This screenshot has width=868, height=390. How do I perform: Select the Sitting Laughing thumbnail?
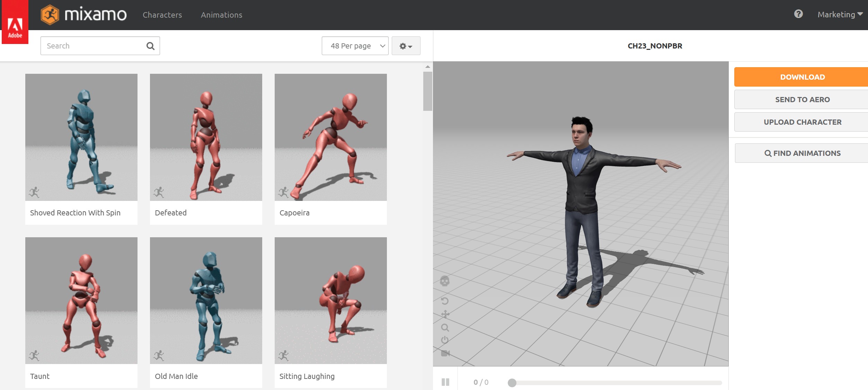click(331, 301)
